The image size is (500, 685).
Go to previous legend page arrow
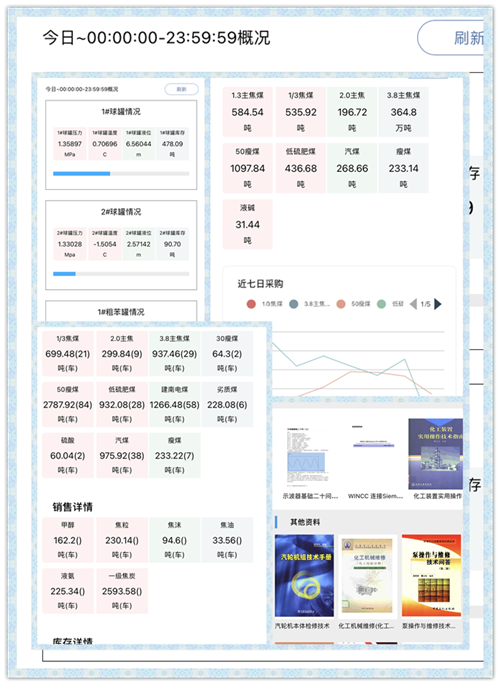coord(413,304)
